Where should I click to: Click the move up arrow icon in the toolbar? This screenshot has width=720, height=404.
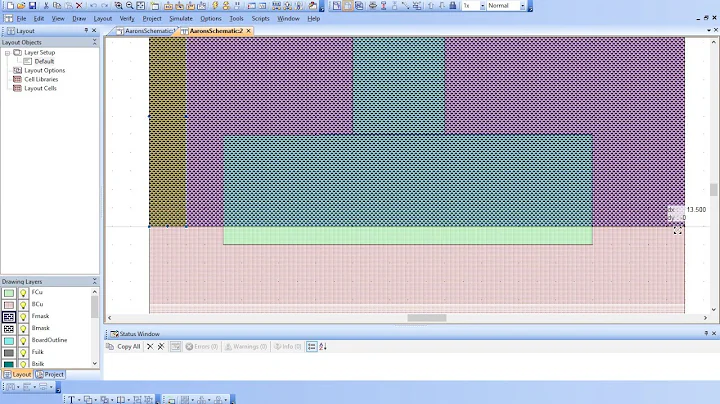431,6
